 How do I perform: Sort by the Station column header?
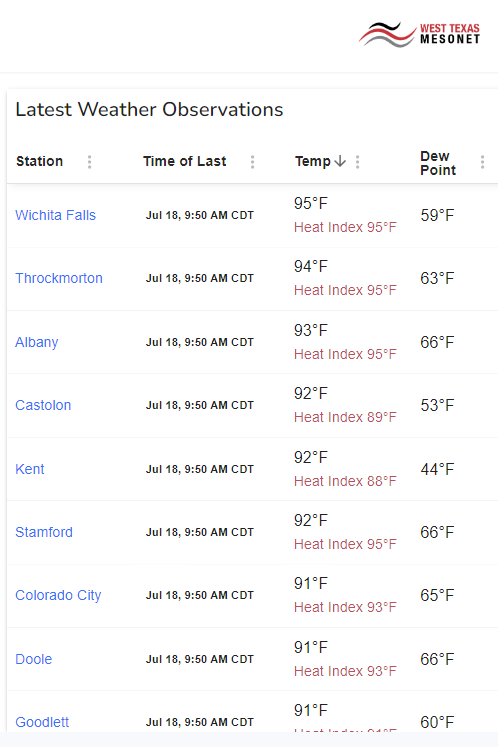point(40,162)
